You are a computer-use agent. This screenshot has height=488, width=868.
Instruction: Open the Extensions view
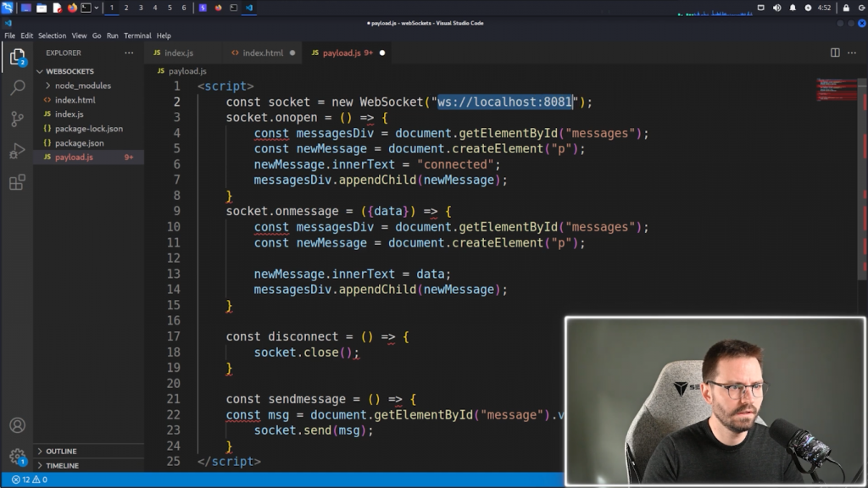17,182
